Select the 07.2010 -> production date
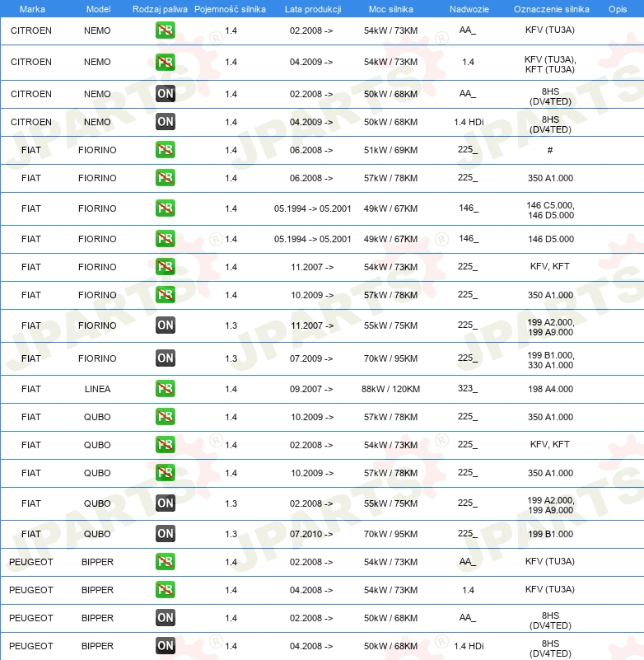 [x=311, y=534]
